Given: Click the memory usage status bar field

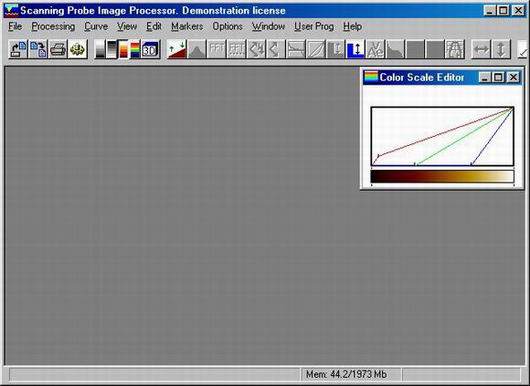Looking at the screenshot, I should pyautogui.click(x=351, y=375).
